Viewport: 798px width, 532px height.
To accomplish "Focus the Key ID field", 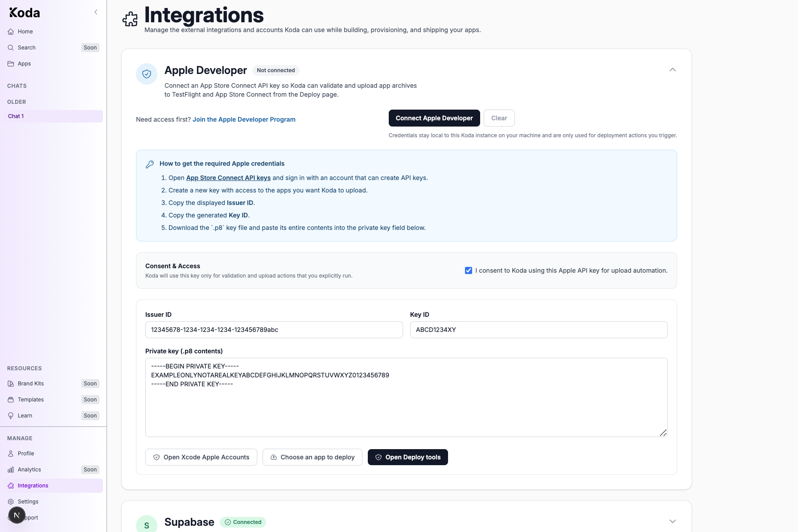I will coord(539,330).
